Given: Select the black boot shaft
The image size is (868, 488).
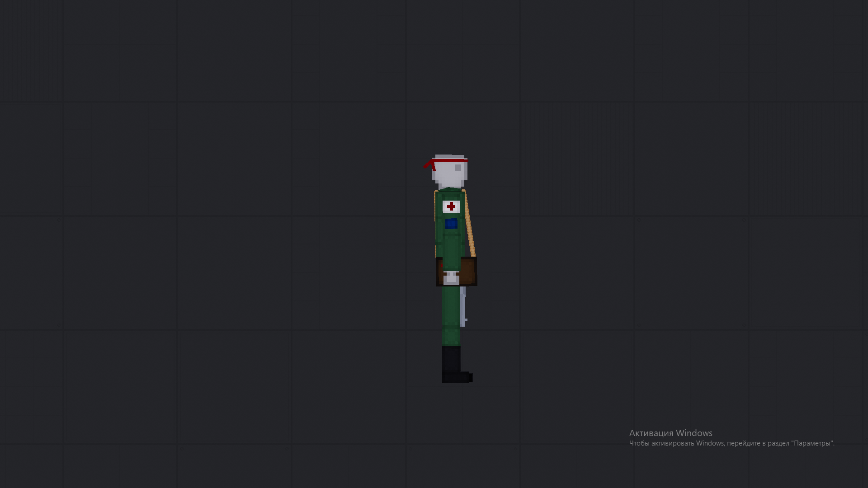Looking at the screenshot, I should [451, 359].
